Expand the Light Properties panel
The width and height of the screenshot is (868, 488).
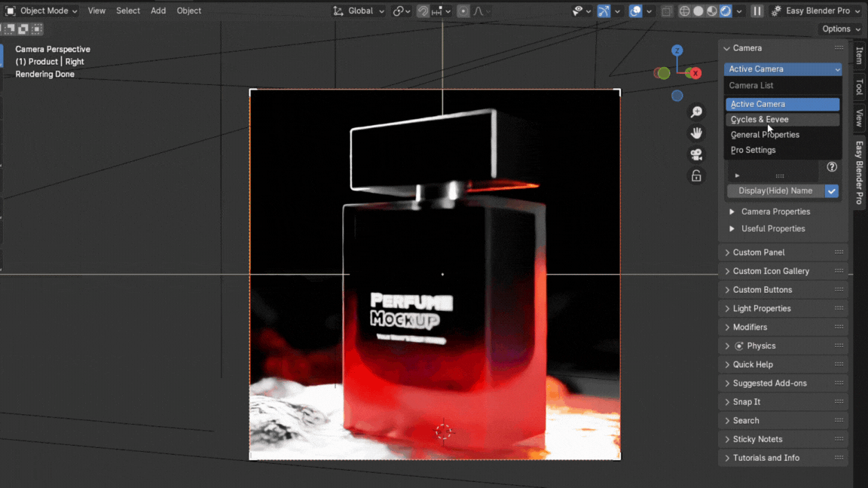tap(761, 308)
